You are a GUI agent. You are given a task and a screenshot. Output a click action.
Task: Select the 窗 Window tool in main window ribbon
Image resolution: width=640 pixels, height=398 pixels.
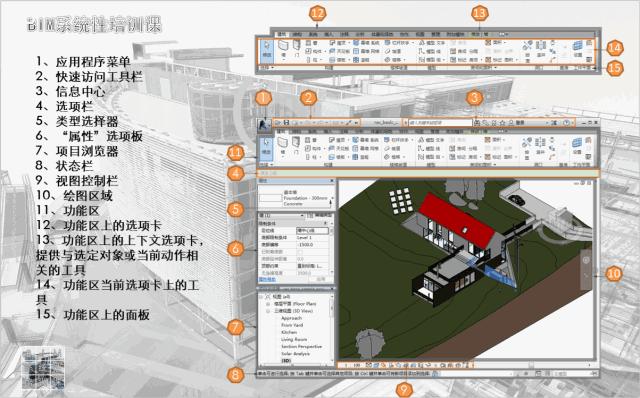click(311, 140)
